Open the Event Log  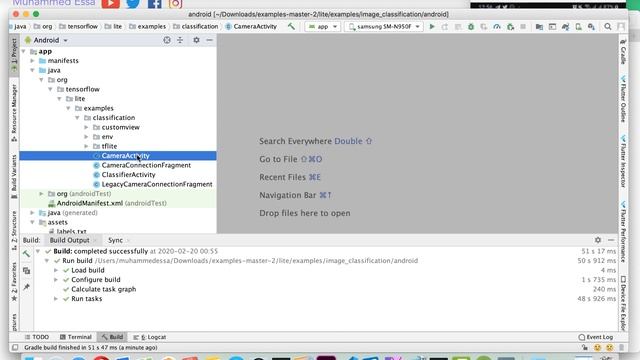click(x=596, y=337)
